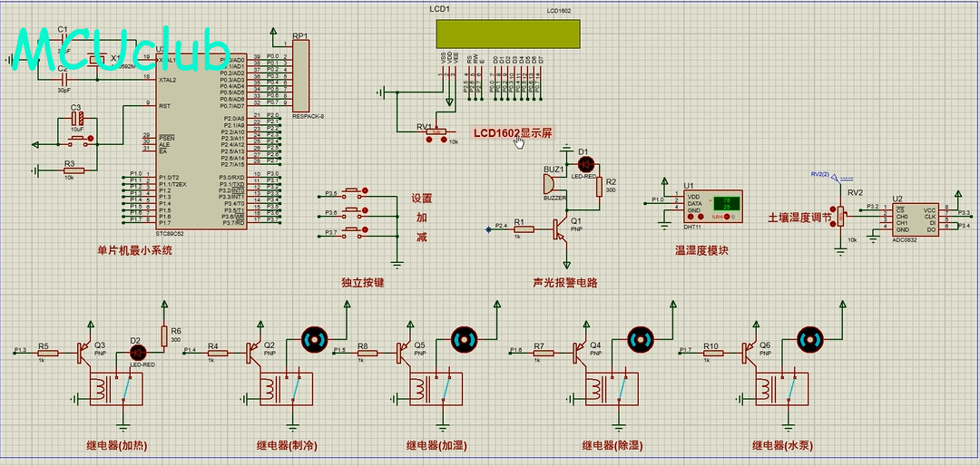
Task: Click the 声光报警电路 label
Action: coord(565,283)
